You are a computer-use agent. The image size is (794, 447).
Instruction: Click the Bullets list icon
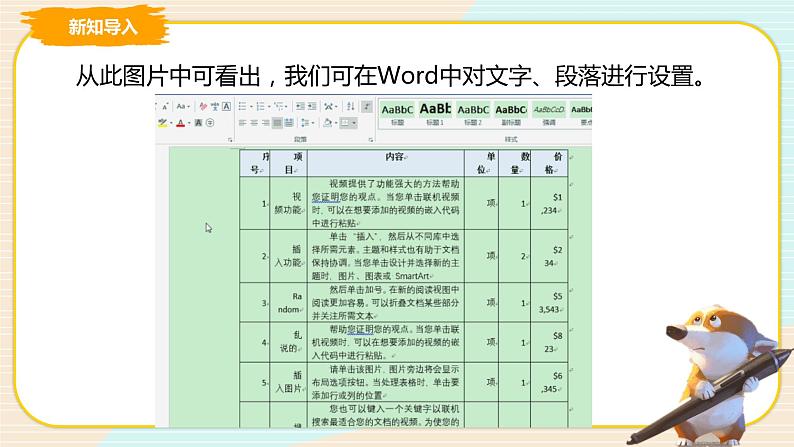[x=243, y=106]
